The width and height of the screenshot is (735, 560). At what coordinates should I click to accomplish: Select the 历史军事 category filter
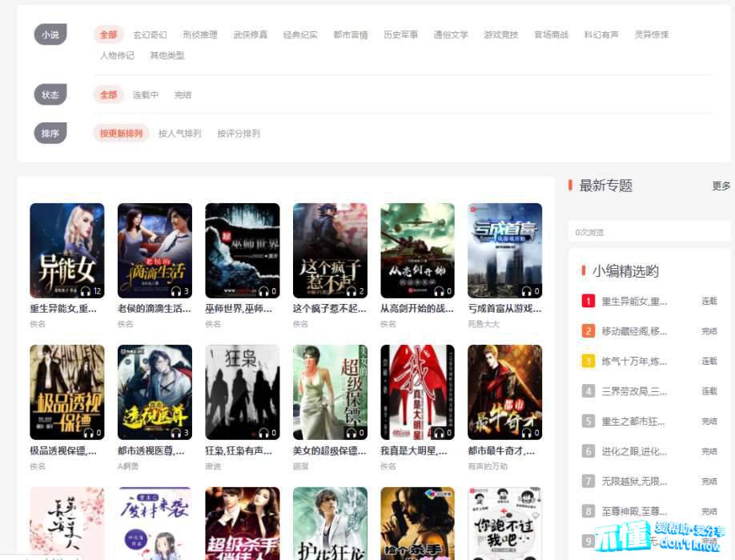coord(401,34)
